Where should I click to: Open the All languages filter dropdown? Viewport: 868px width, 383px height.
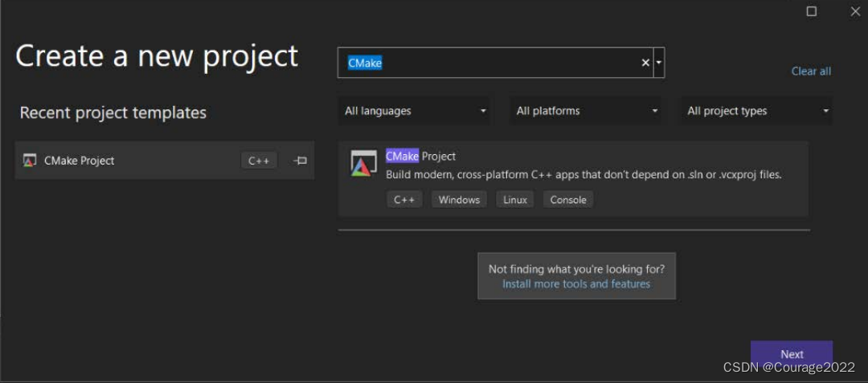coord(416,111)
